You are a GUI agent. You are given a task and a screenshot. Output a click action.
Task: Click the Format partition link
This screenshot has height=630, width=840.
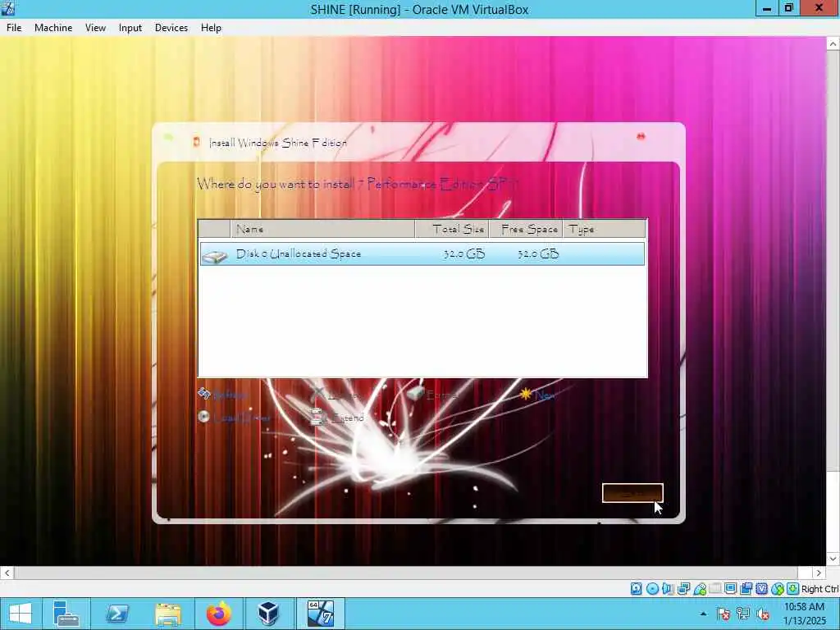(x=432, y=395)
